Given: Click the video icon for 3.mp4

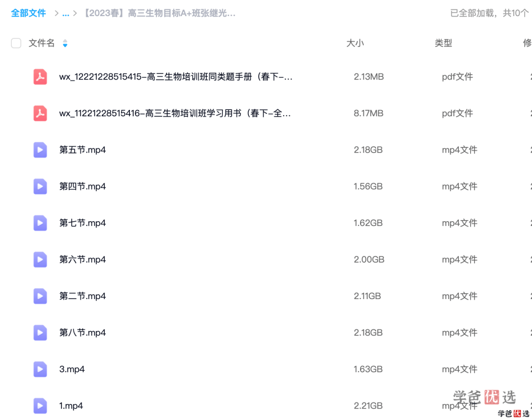Looking at the screenshot, I should point(40,369).
